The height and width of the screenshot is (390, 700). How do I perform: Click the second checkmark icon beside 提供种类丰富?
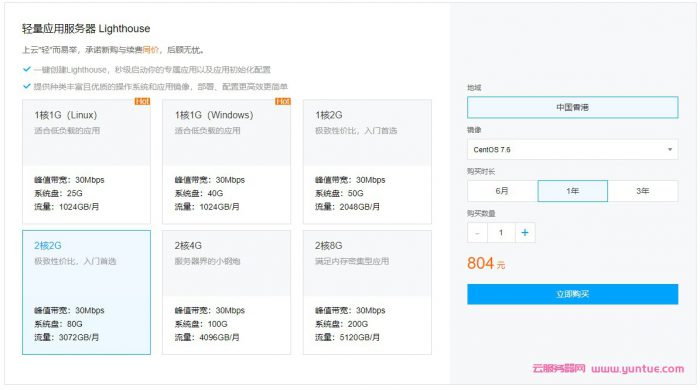click(x=27, y=86)
